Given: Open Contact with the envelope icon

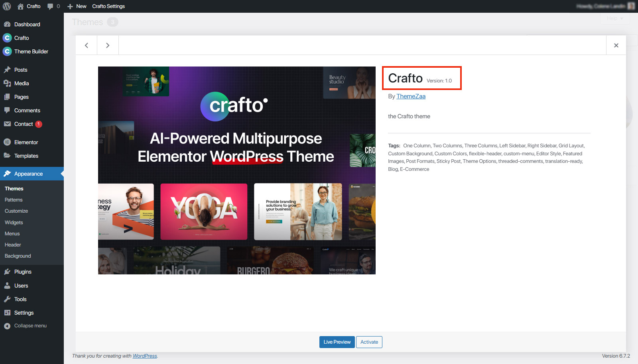Looking at the screenshot, I should (x=8, y=124).
